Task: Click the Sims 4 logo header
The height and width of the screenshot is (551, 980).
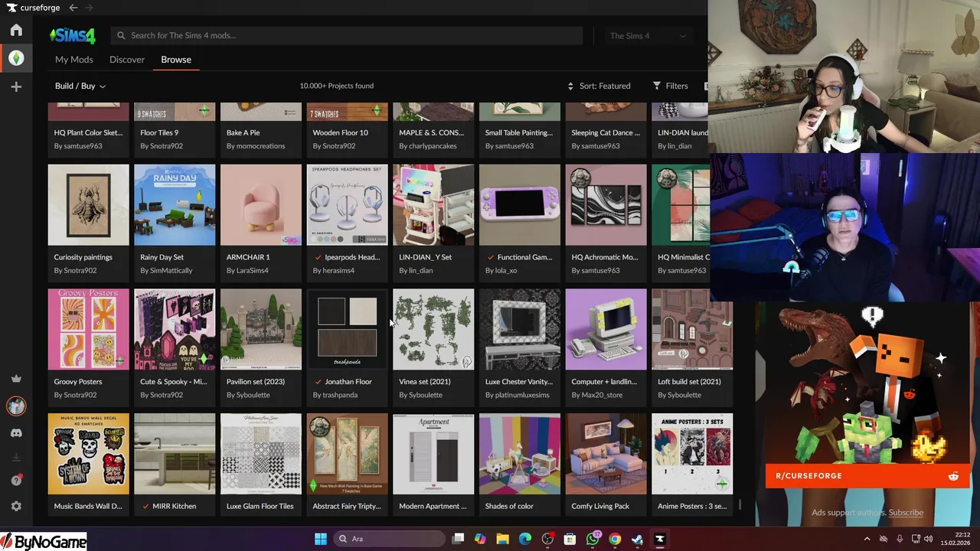Action: (x=73, y=35)
